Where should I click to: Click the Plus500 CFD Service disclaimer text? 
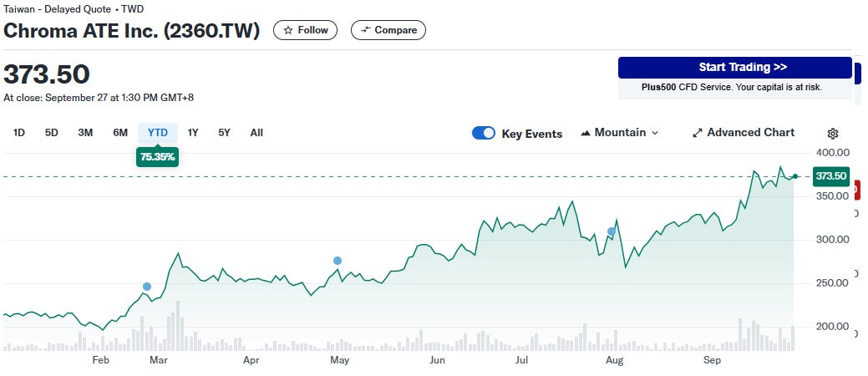point(732,88)
